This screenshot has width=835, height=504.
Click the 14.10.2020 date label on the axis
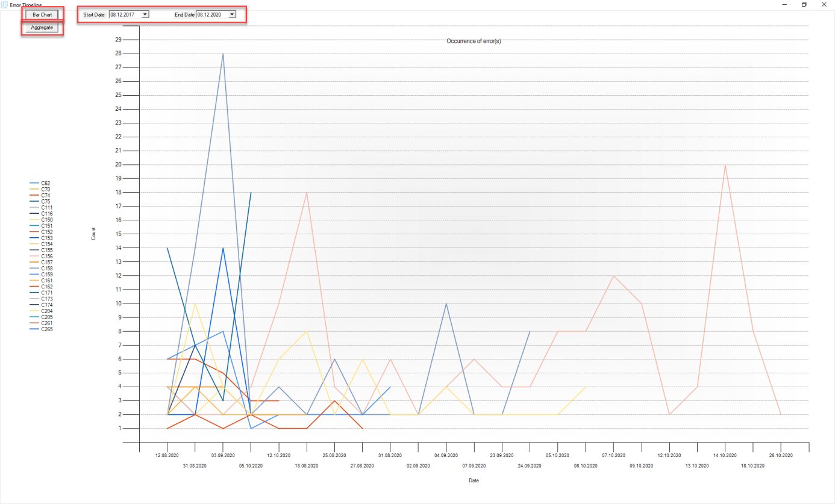(x=725, y=456)
